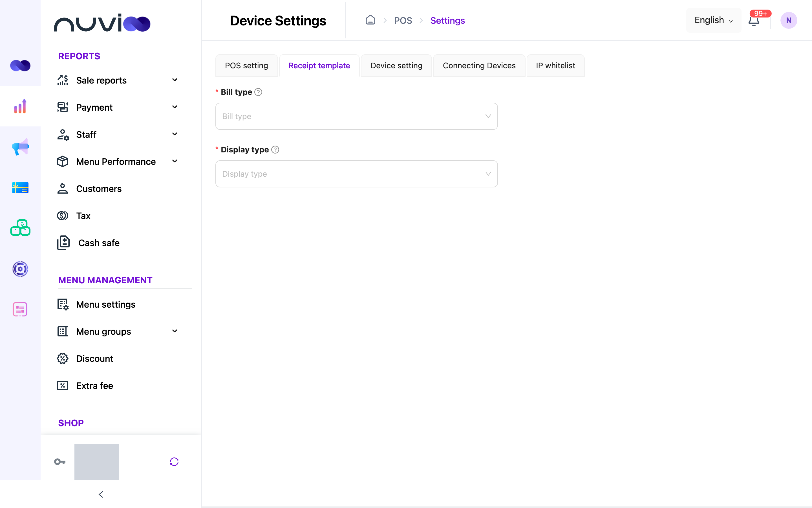Open the pink news page icon in the rail
Viewport: 812px width, 508px height.
click(x=20, y=309)
